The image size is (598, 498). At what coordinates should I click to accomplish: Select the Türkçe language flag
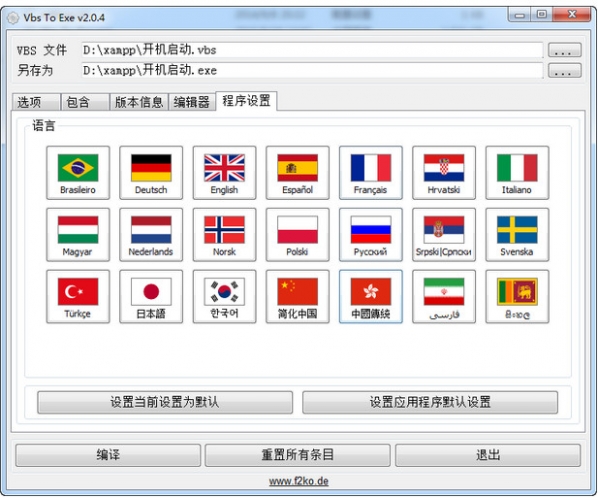pos(78,297)
